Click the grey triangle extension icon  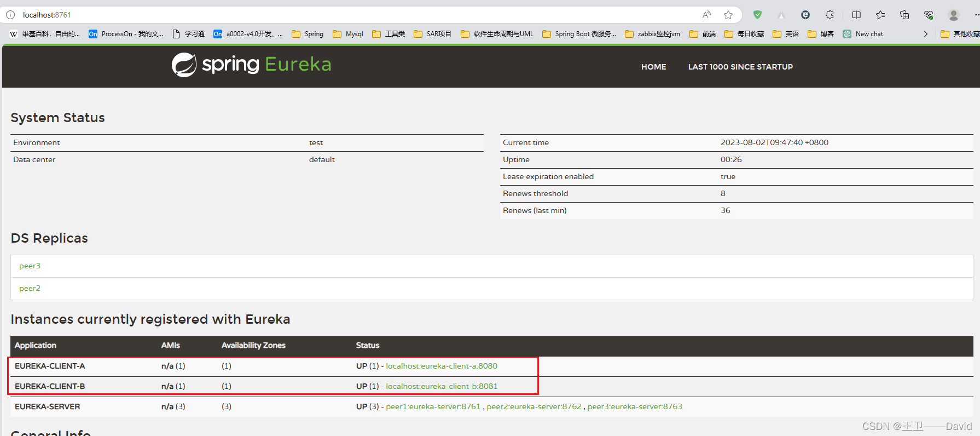781,15
